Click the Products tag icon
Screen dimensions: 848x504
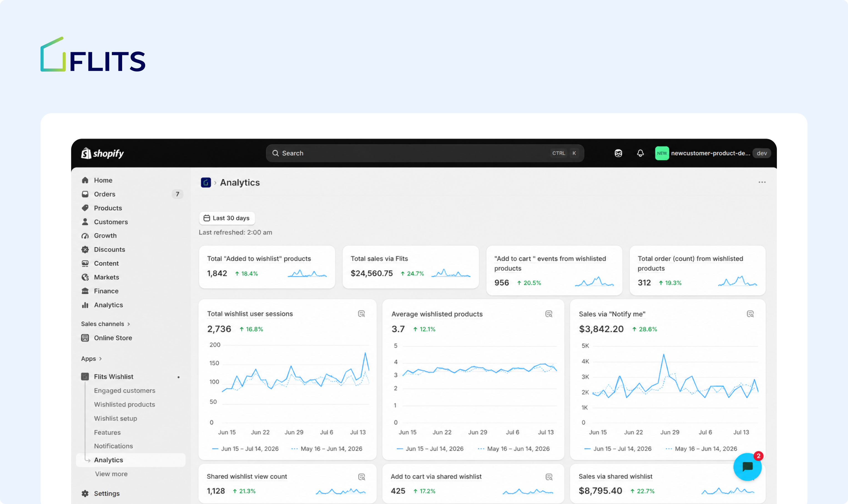click(85, 208)
